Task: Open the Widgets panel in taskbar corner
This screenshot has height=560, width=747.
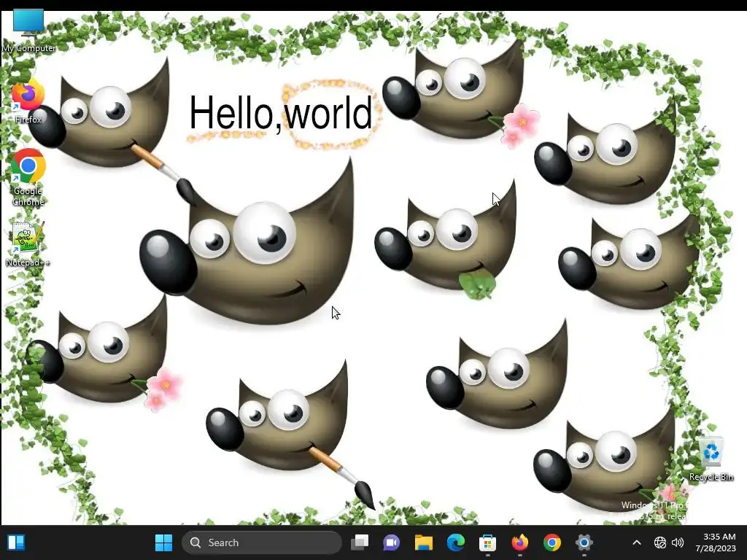Action: point(16,542)
